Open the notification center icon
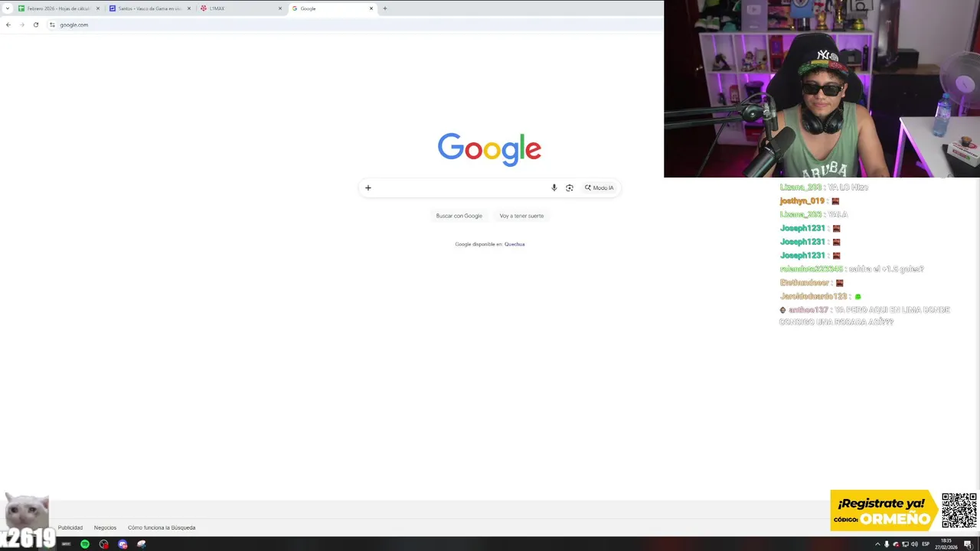980x551 pixels. coord(968,544)
